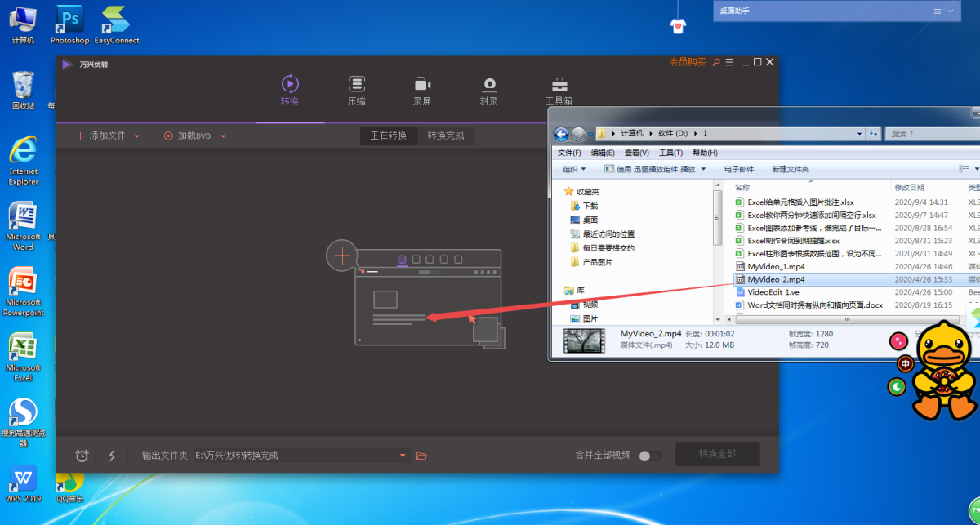The width and height of the screenshot is (980, 525).
Task: Click 新建文件夹 button in Explorer
Action: coord(790,169)
